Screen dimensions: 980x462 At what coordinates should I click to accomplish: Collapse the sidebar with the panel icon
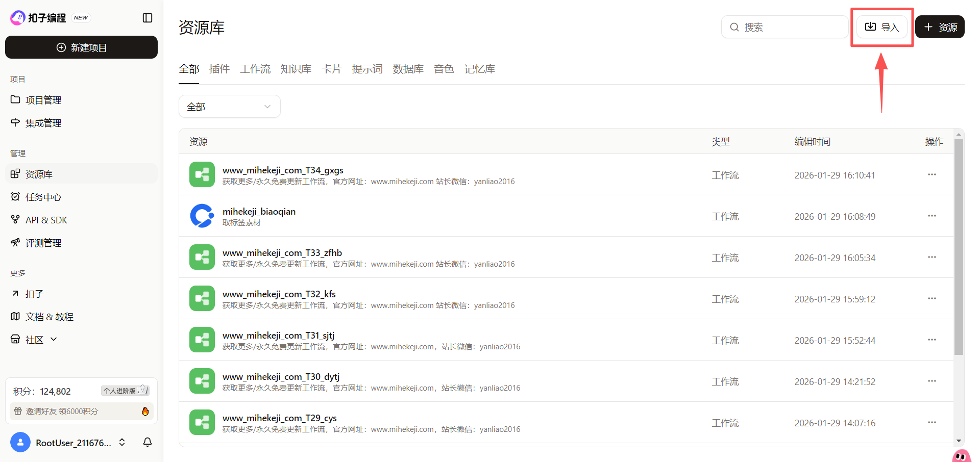[x=148, y=18]
